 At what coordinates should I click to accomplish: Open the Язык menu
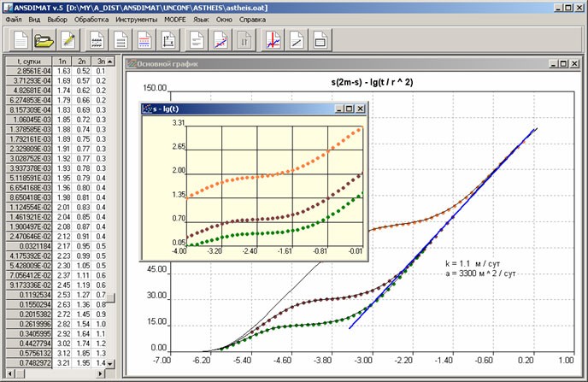point(201,20)
